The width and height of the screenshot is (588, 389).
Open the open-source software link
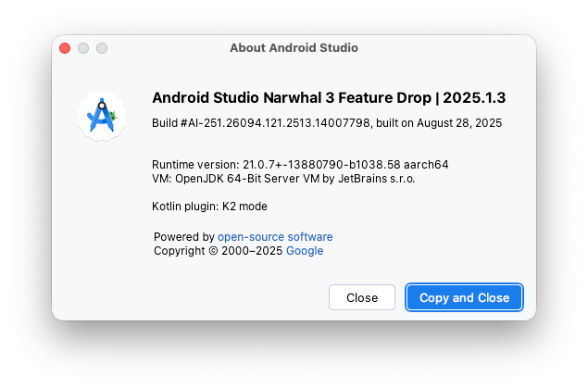[275, 237]
